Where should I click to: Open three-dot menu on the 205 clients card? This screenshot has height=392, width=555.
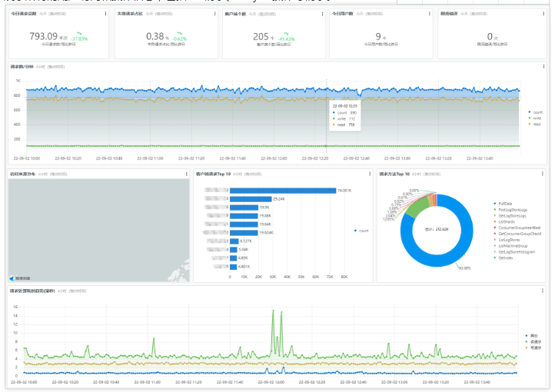point(322,14)
